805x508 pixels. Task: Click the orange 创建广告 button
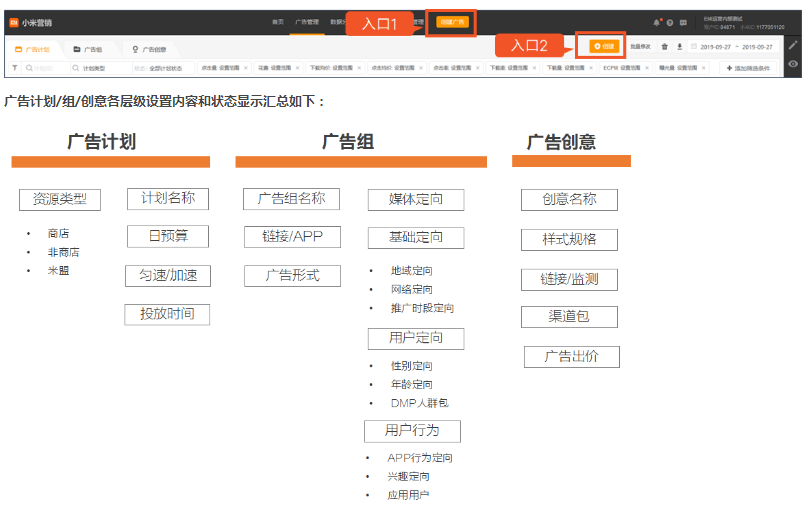click(452, 22)
